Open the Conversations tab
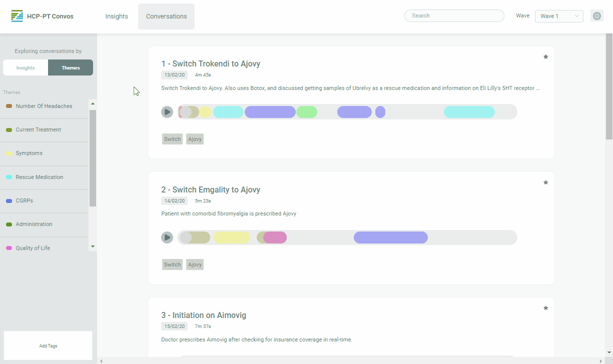The height and width of the screenshot is (364, 613). [167, 16]
